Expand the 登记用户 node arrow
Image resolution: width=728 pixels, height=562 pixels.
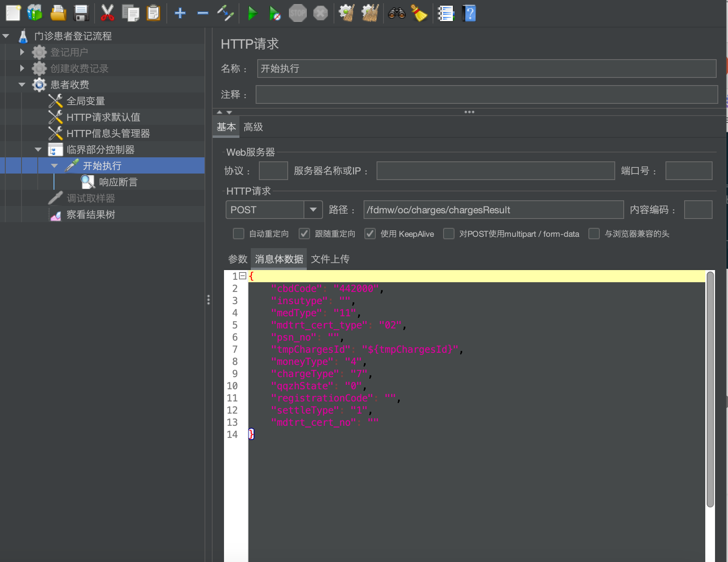coord(22,52)
